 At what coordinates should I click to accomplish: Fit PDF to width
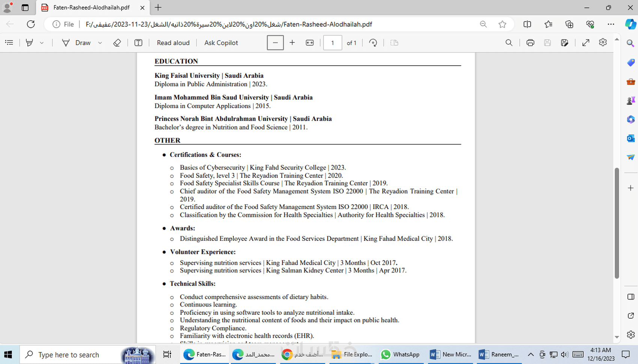coord(310,43)
